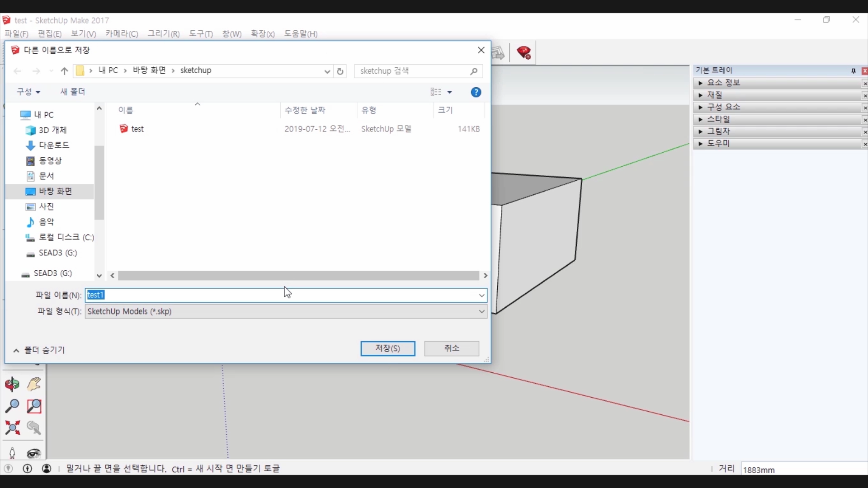
Task: Select the test file in list
Action: point(137,129)
